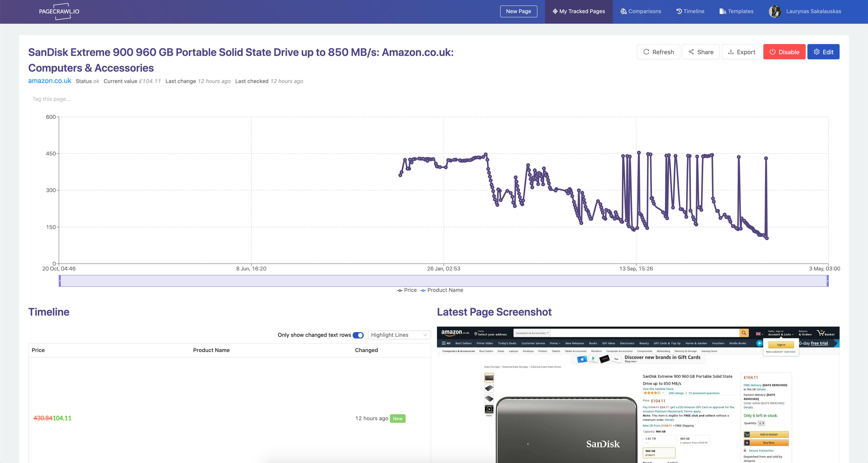This screenshot has width=868, height=463.
Task: Click the 'Last checked 12 hours ago' text
Action: click(x=269, y=81)
